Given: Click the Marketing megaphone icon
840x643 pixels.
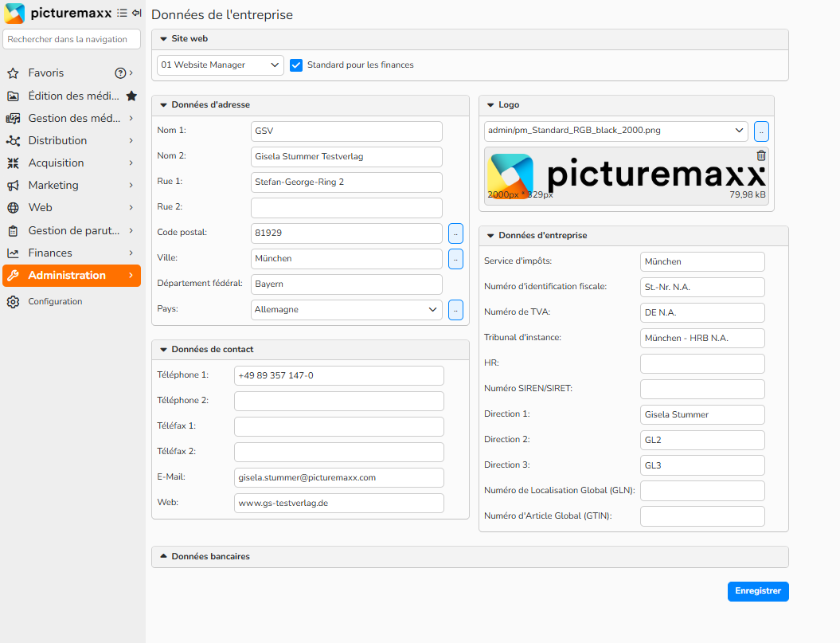Looking at the screenshot, I should 14,186.
